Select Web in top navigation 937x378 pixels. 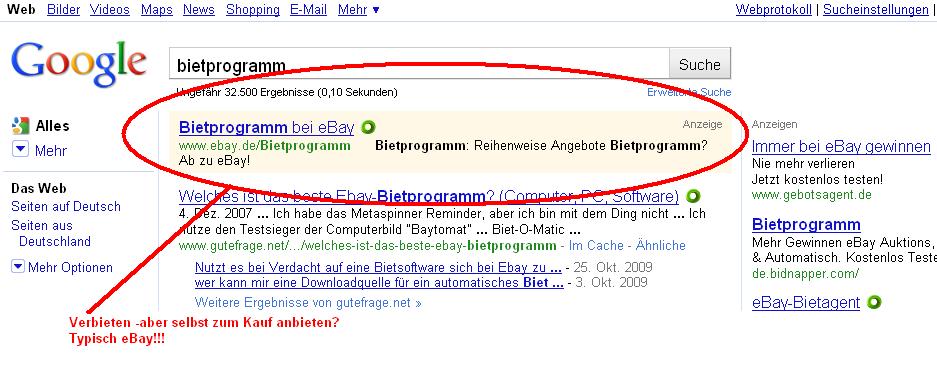point(21,10)
